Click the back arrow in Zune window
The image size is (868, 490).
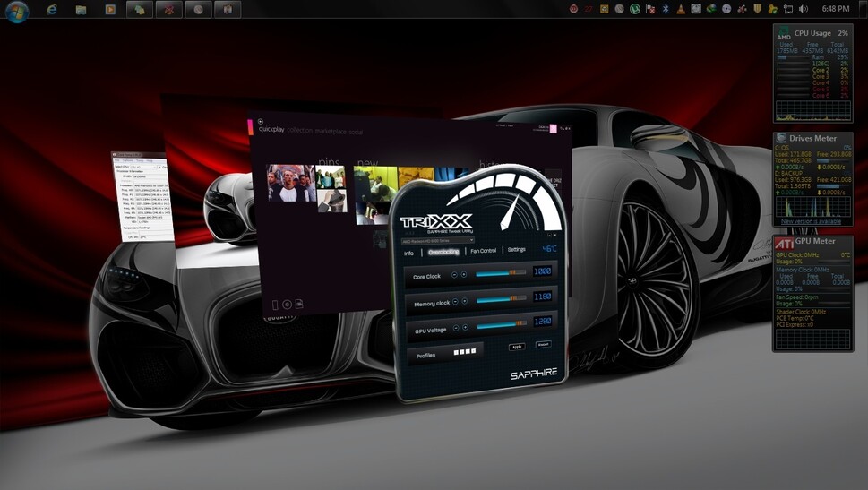point(260,121)
